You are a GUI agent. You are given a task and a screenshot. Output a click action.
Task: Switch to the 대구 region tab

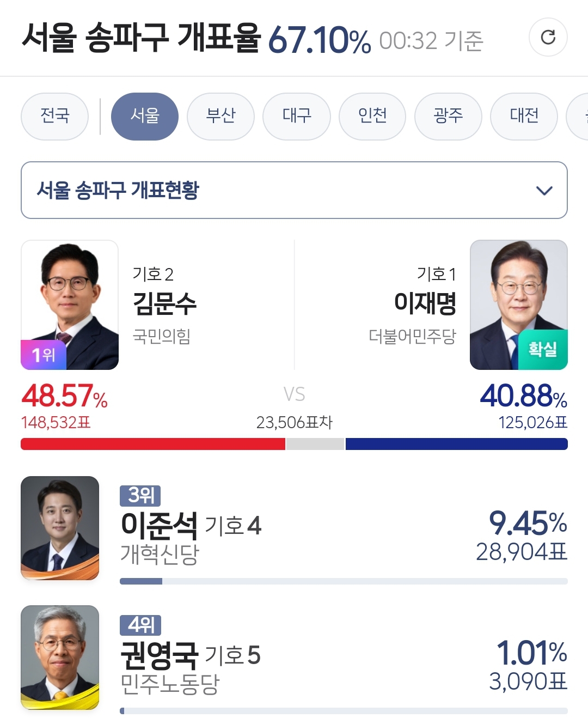[x=296, y=116]
